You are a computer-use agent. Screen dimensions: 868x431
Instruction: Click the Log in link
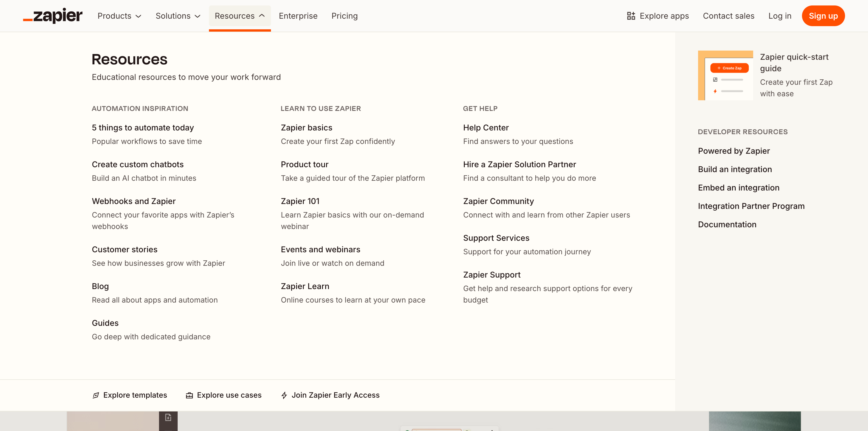click(779, 16)
